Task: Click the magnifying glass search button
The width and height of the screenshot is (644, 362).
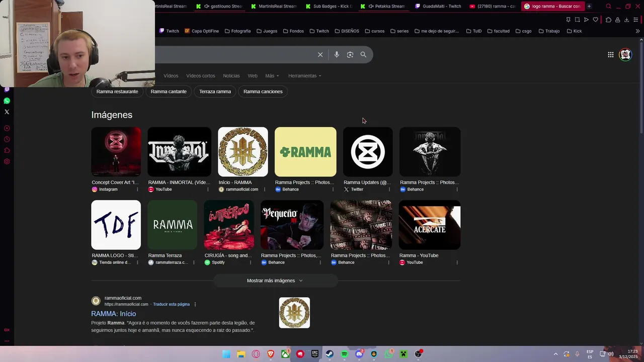Action: pos(363,54)
